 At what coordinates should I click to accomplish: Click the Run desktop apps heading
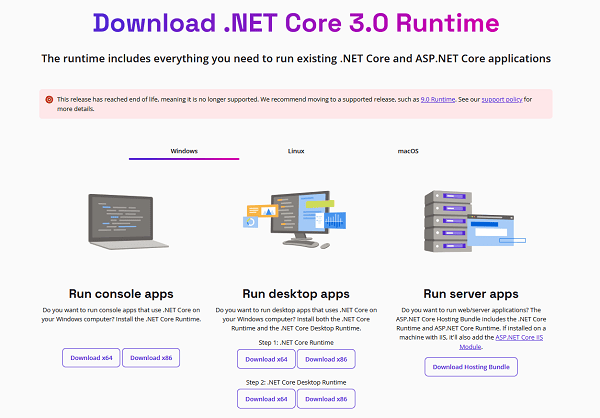[296, 294]
